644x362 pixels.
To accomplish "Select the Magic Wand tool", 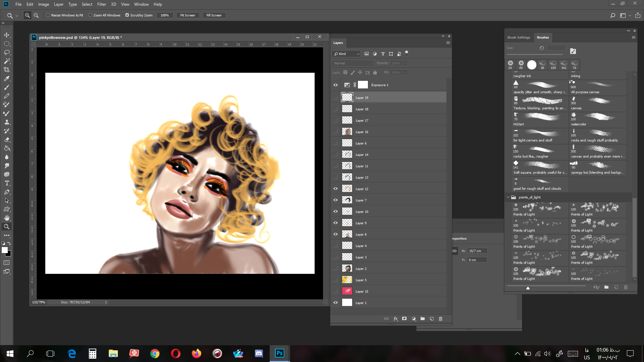I will (x=7, y=61).
